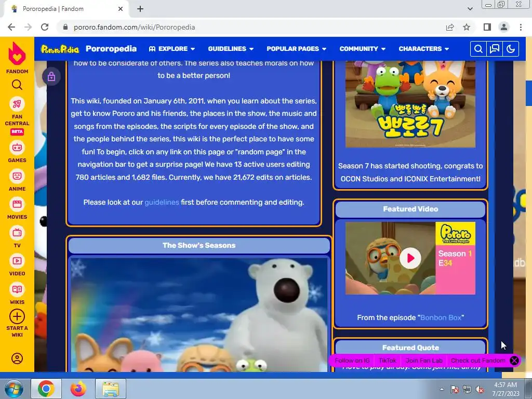Open the Chrome three-dot menu
This screenshot has width=532, height=399.
521,27
